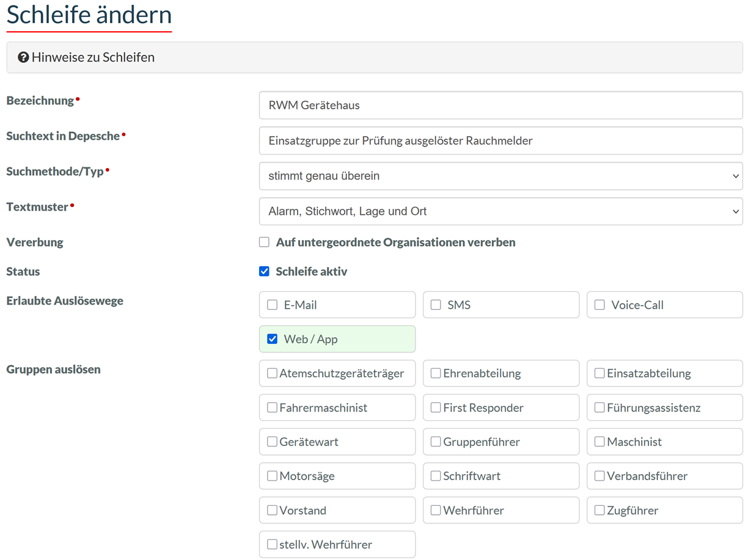Tick the Einsatzabteilung group checkbox
Screen dimensions: 748x560
599,373
